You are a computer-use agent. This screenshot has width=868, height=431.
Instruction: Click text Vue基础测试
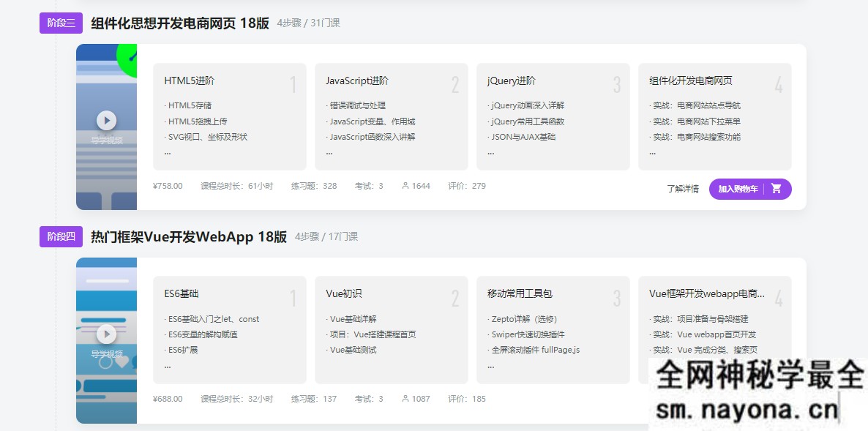pos(353,351)
